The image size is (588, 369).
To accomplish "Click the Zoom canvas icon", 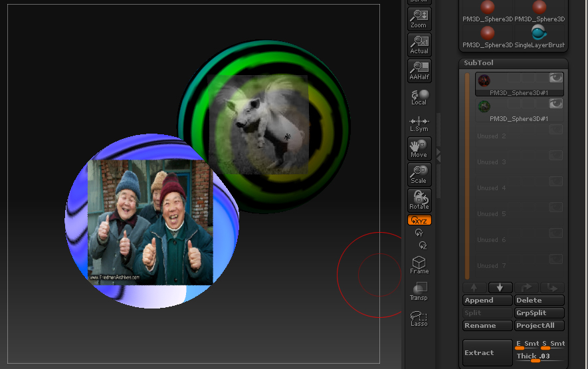I will point(419,19).
